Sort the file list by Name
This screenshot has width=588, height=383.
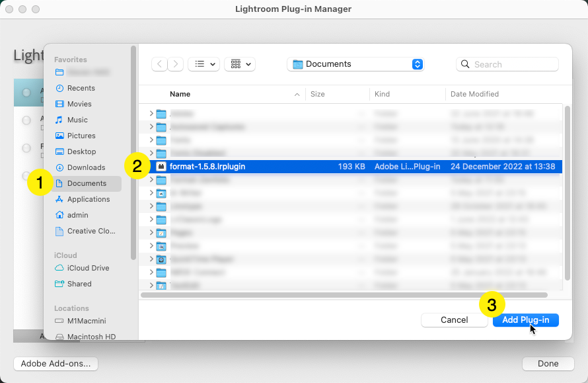point(180,94)
